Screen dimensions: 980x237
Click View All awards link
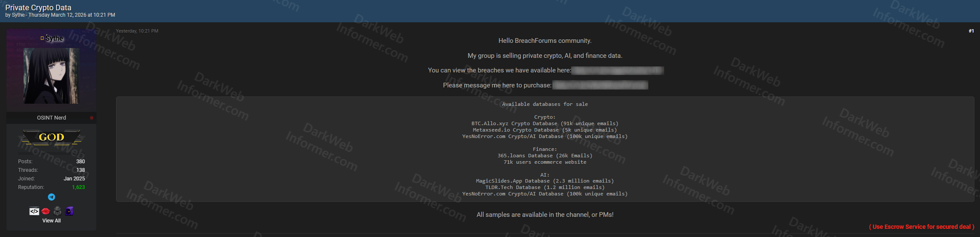tap(51, 221)
